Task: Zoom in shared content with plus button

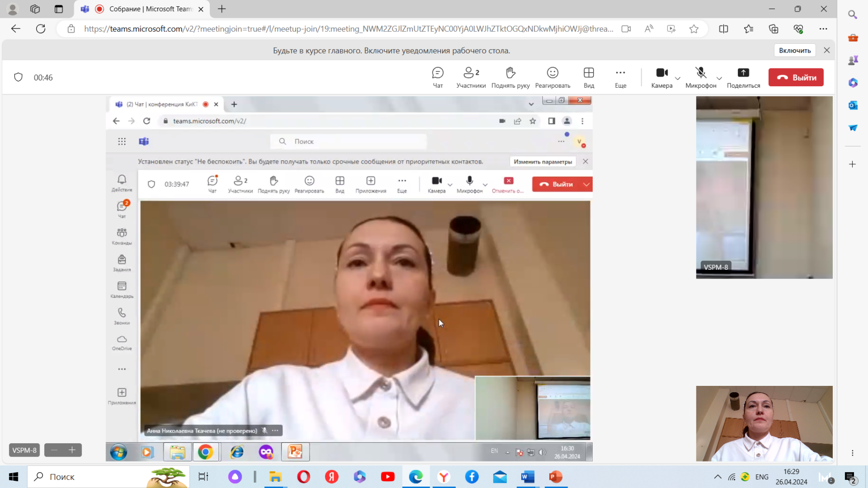Action: point(72,450)
